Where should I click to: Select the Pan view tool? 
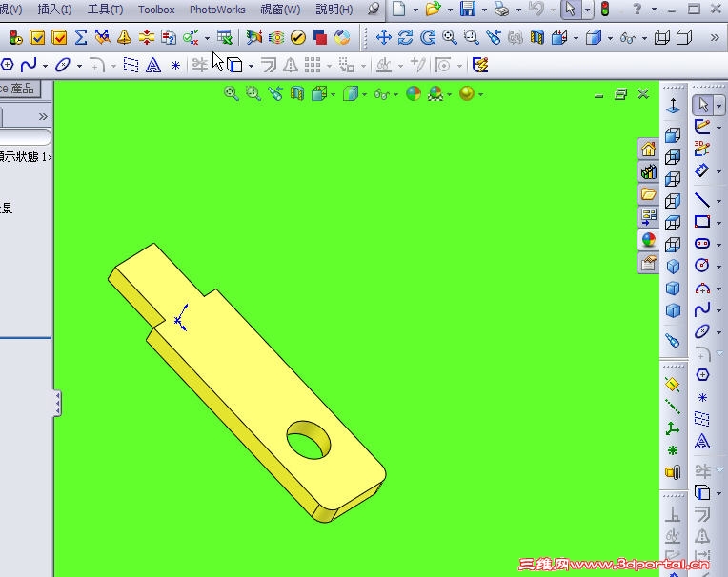pyautogui.click(x=383, y=37)
